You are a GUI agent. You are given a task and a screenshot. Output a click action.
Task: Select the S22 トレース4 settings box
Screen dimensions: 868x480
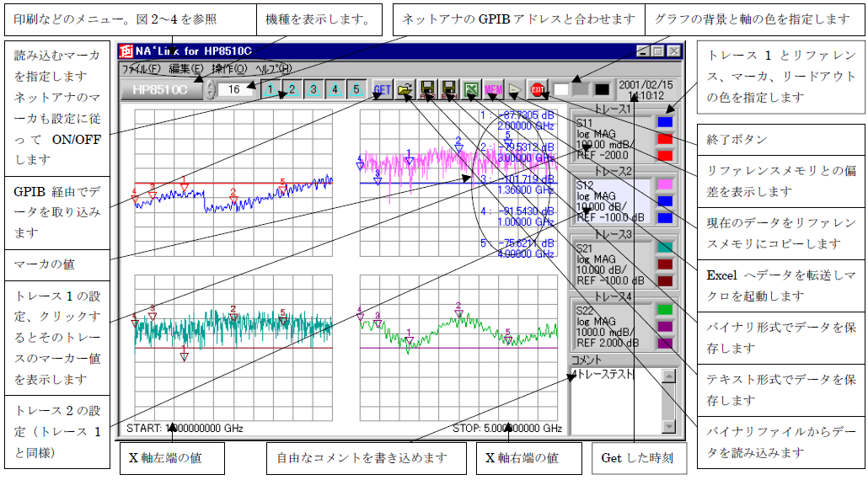click(x=612, y=327)
